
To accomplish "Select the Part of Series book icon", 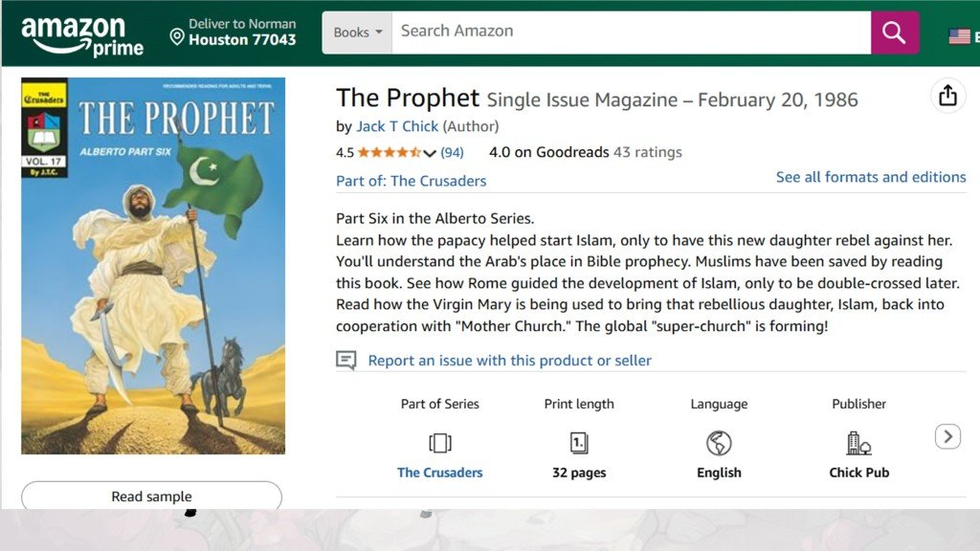I will click(x=439, y=443).
